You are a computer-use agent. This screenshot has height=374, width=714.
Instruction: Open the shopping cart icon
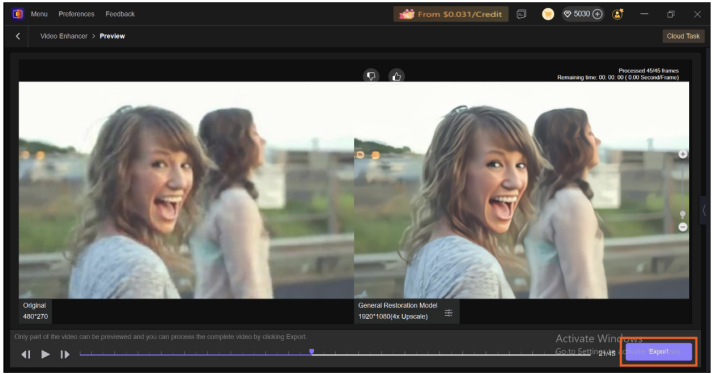pyautogui.click(x=548, y=14)
